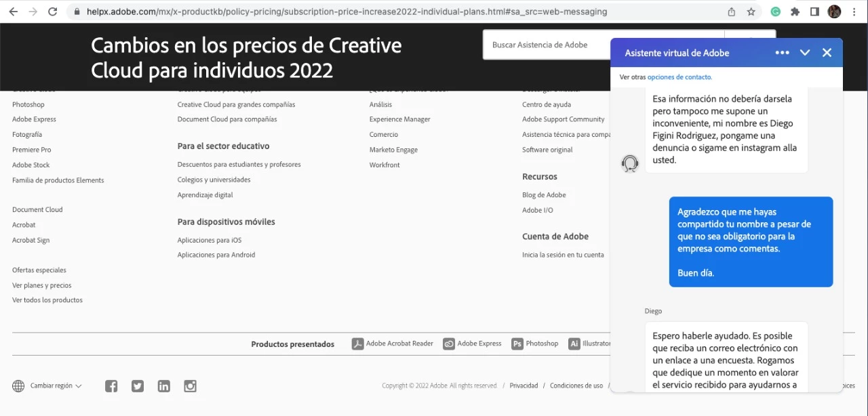Open Ver todos los productos link
868x416 pixels.
(x=47, y=300)
